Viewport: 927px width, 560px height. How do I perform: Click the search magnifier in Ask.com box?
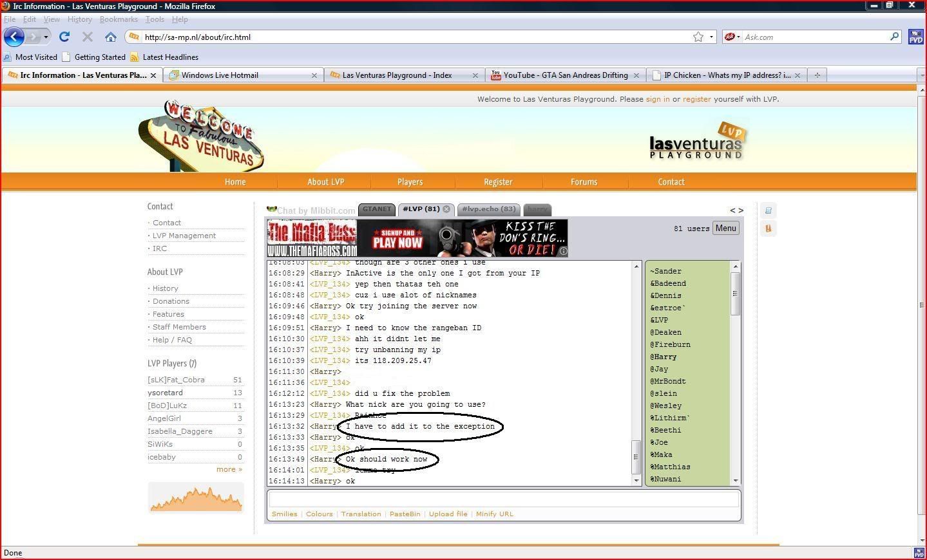pos(895,37)
